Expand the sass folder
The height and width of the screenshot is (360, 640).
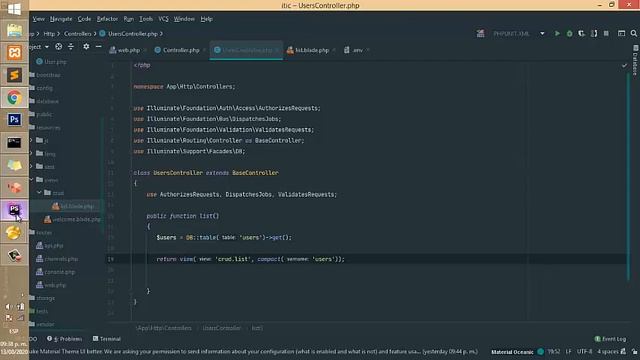31,166
